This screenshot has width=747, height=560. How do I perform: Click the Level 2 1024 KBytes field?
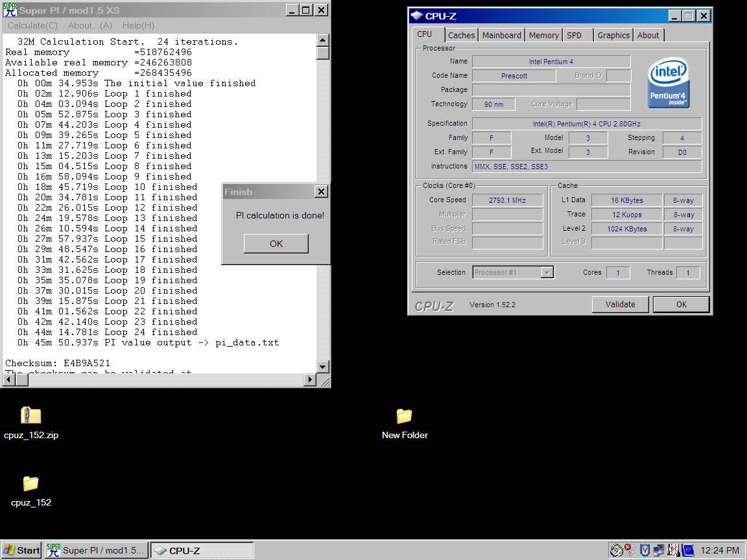[627, 229]
